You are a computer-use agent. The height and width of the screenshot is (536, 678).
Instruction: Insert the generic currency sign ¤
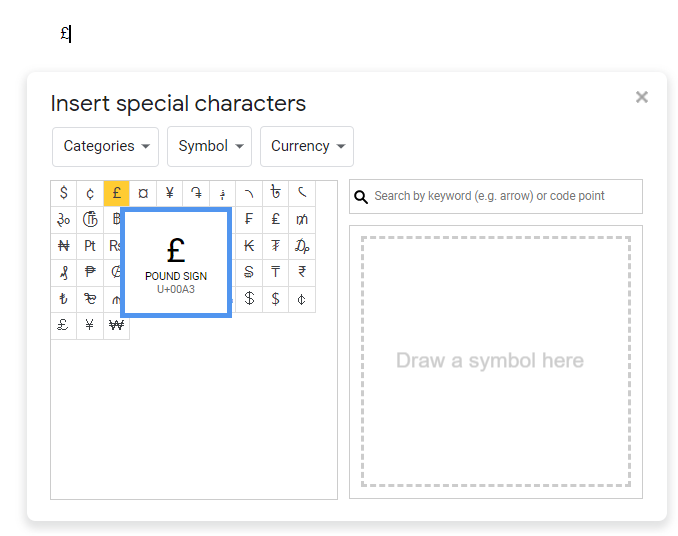(x=143, y=193)
